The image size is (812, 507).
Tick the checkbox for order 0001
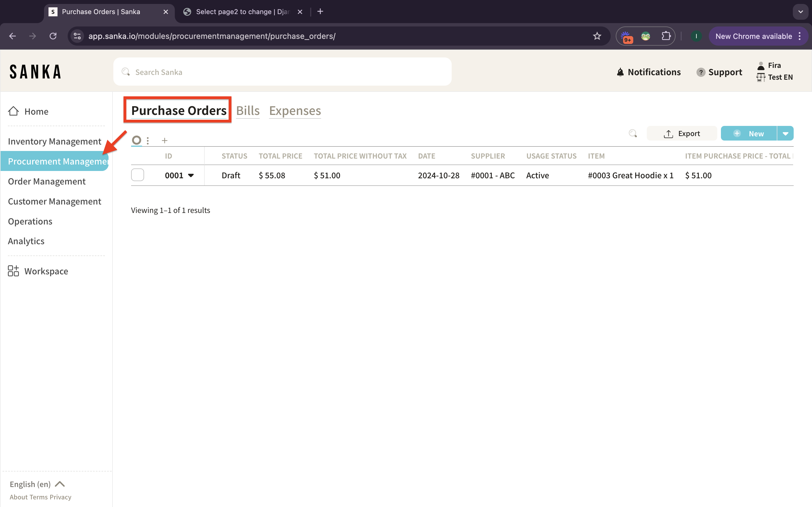pos(138,175)
